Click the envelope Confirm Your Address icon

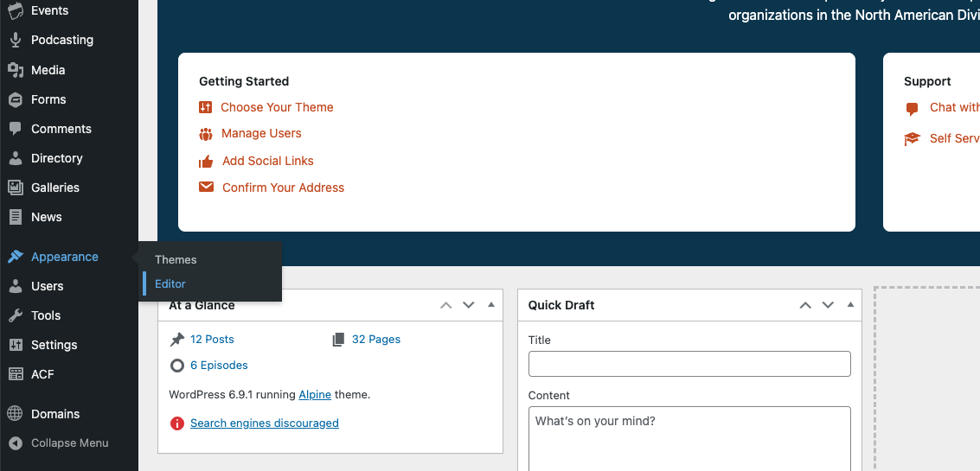(x=206, y=188)
